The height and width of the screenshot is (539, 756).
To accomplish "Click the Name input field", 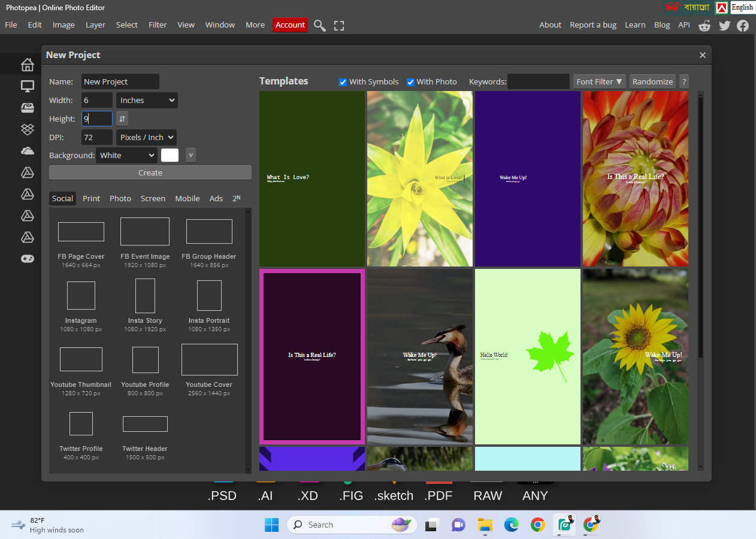I will tap(120, 81).
